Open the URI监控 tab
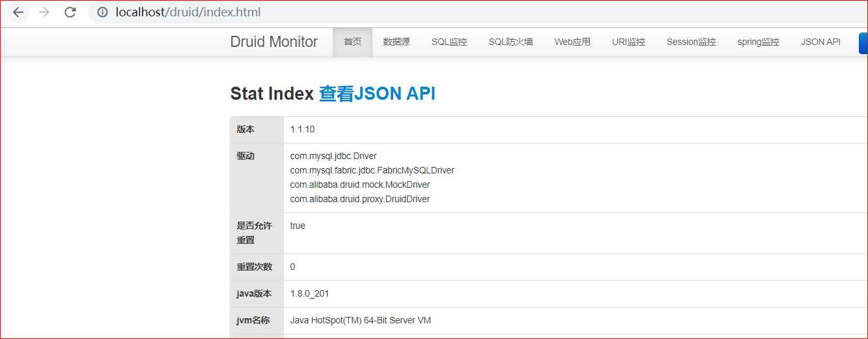This screenshot has height=339, width=868. coord(628,42)
